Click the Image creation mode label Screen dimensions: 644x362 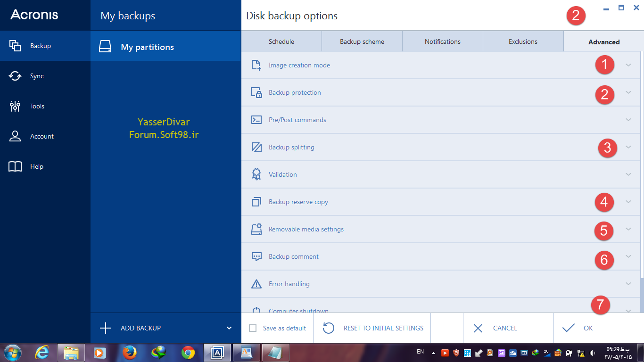[299, 65]
